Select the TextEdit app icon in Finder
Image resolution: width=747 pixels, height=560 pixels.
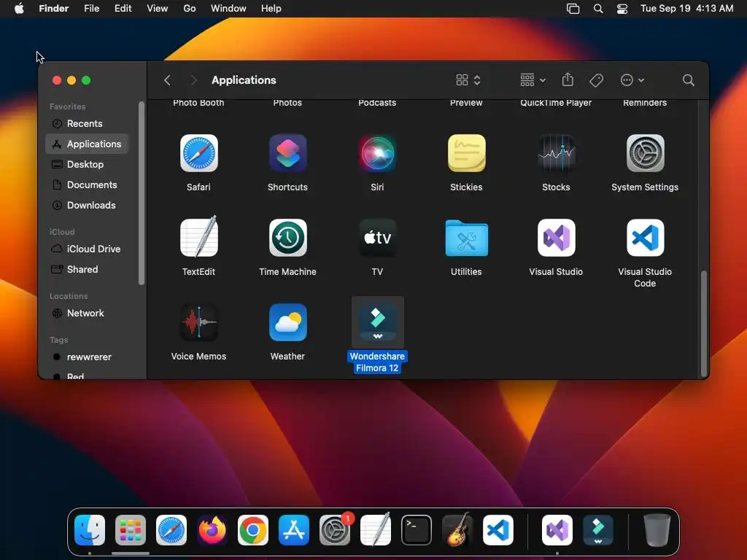[198, 237]
